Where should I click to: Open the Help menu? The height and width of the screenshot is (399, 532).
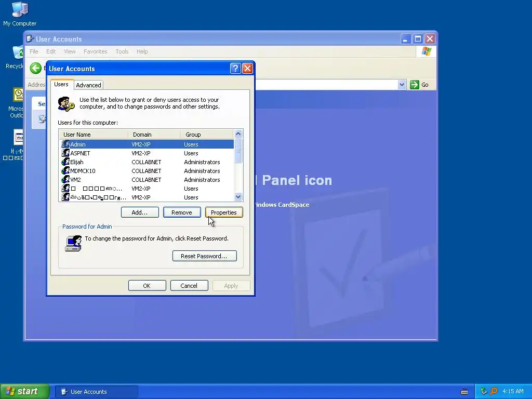[142, 51]
